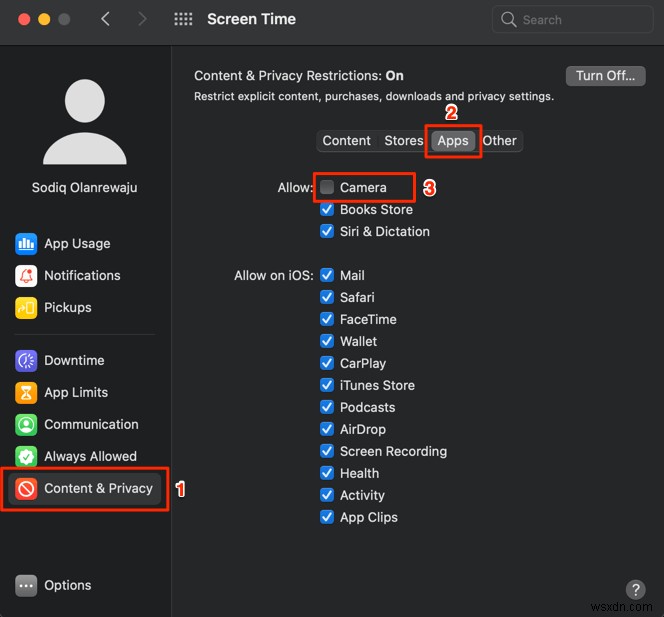Click the Downtime purple clock icon
The height and width of the screenshot is (617, 664).
26,361
